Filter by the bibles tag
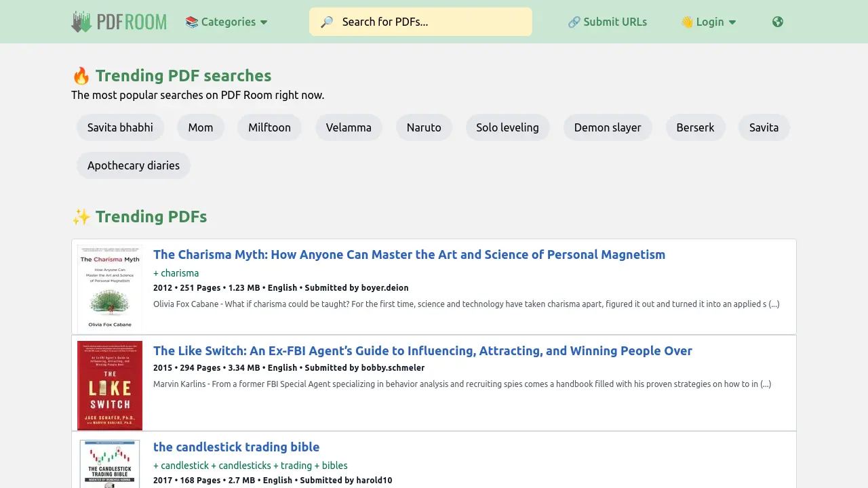Screen dimensions: 868x488 coord(331,466)
